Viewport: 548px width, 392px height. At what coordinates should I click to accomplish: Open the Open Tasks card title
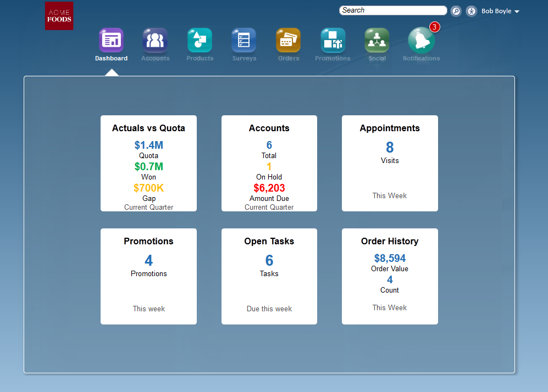click(269, 242)
